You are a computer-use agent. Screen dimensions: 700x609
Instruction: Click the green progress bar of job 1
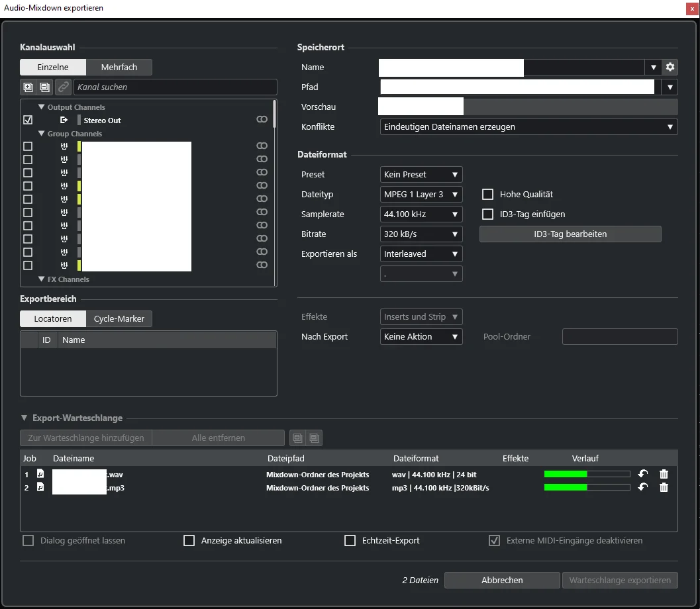tap(587, 474)
